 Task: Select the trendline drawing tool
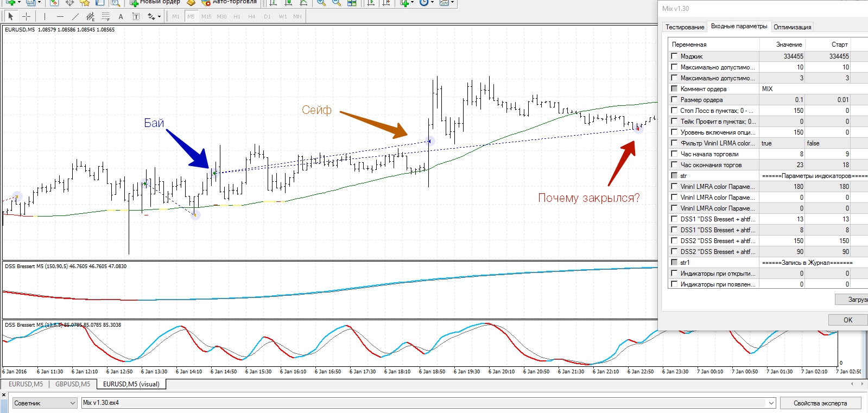click(x=75, y=16)
